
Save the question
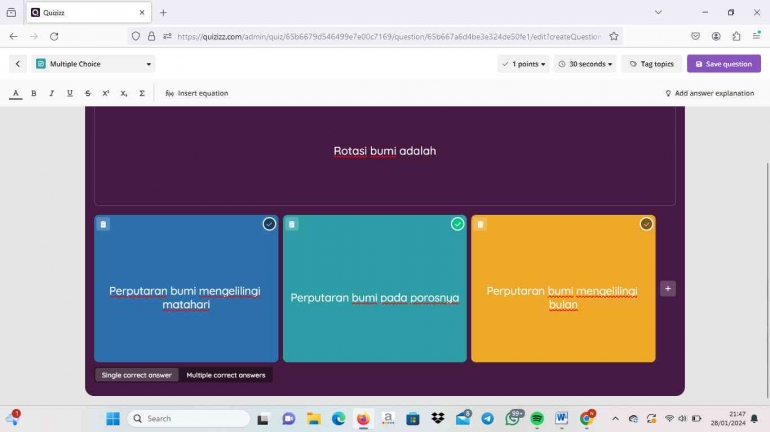[724, 64]
